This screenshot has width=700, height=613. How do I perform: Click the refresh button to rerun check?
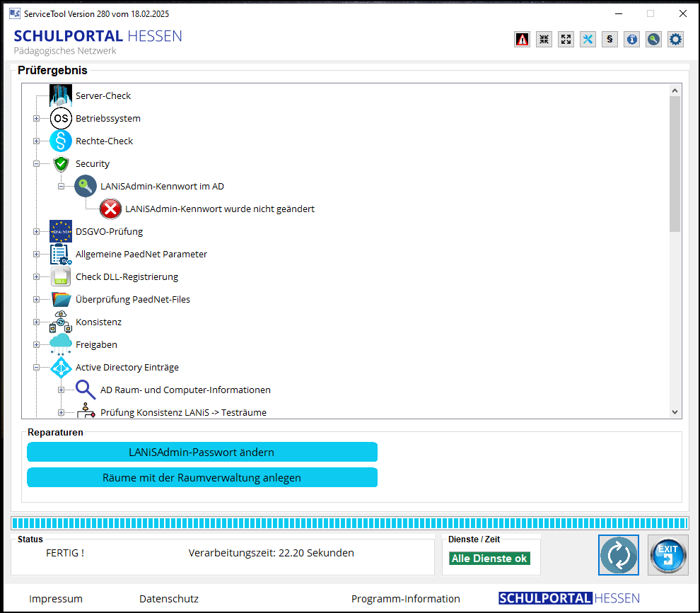point(618,555)
